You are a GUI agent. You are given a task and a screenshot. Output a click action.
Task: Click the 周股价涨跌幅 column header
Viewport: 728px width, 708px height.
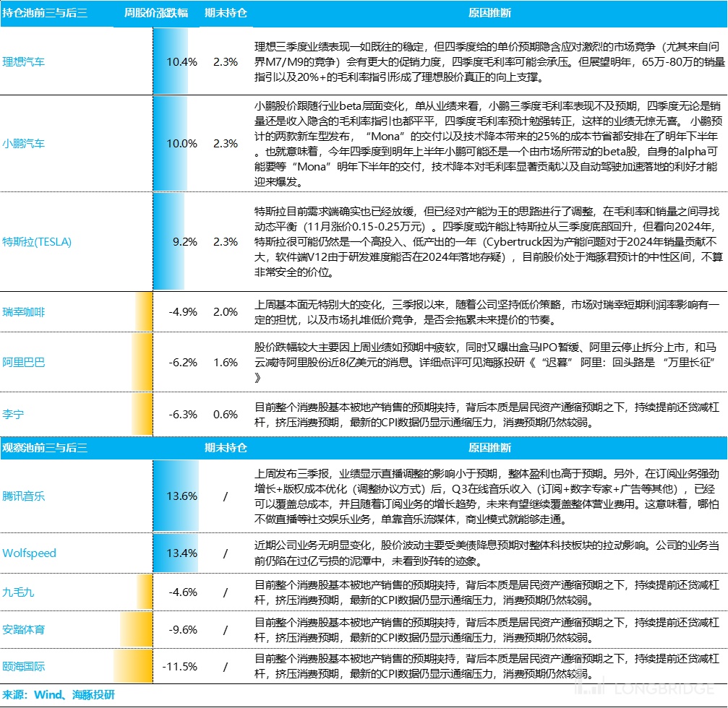(x=156, y=12)
